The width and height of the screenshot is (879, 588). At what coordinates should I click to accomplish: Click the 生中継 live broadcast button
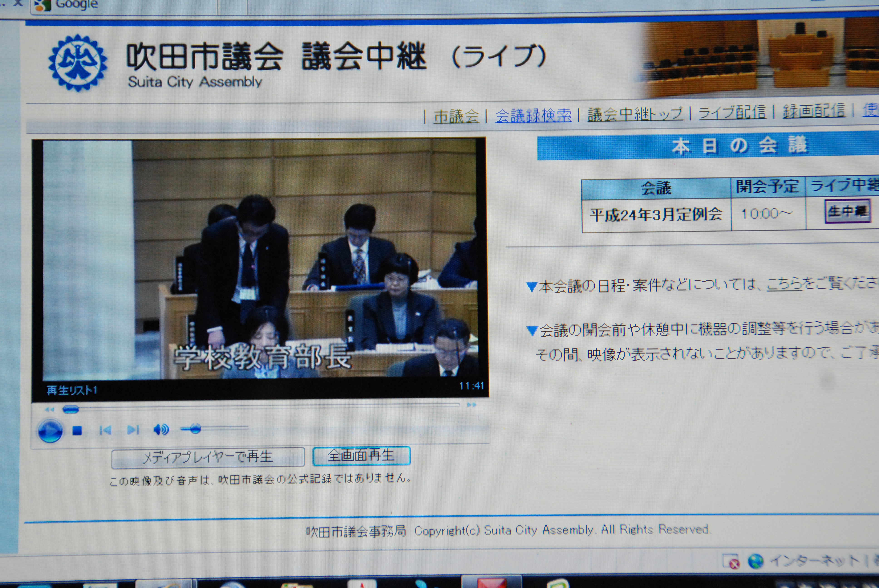tap(847, 211)
